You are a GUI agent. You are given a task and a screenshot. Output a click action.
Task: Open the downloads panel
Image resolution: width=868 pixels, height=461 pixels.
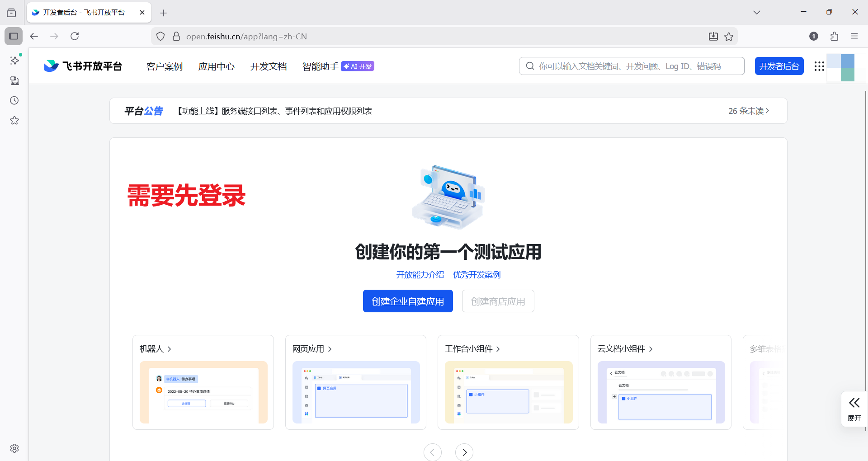click(713, 36)
